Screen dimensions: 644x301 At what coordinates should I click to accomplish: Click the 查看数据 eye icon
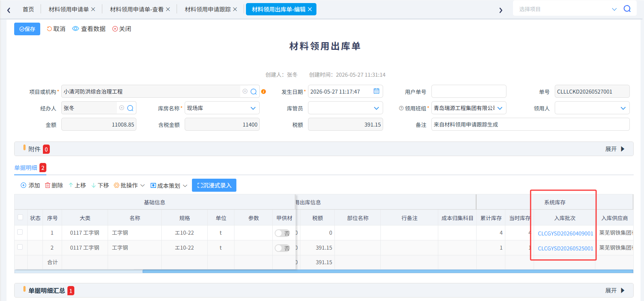coord(75,29)
